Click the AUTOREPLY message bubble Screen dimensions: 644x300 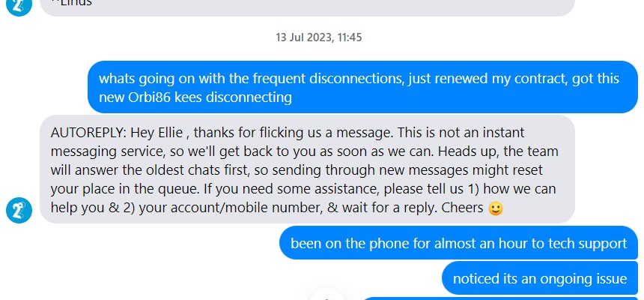coord(307,169)
